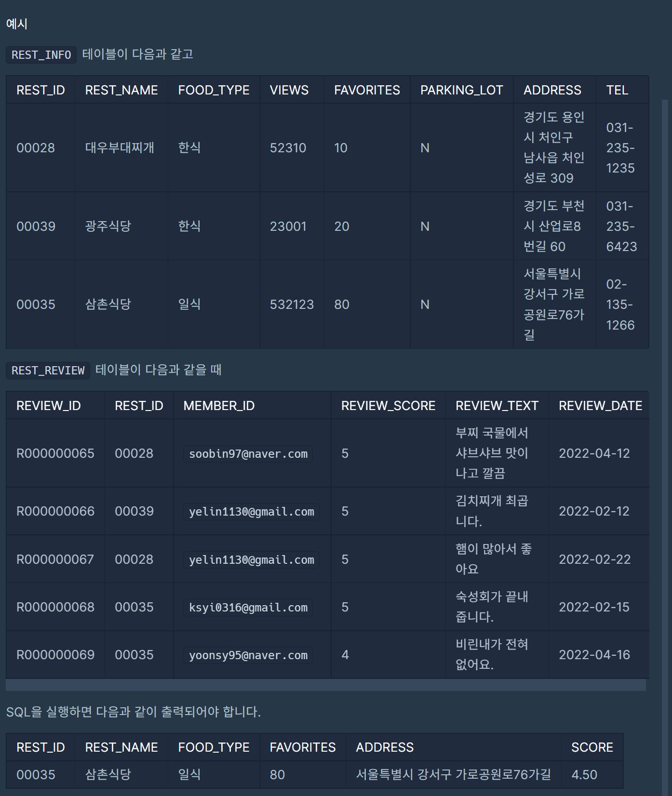Click review date 2022-04-12
Image resolution: width=672 pixels, height=796 pixels.
[594, 453]
